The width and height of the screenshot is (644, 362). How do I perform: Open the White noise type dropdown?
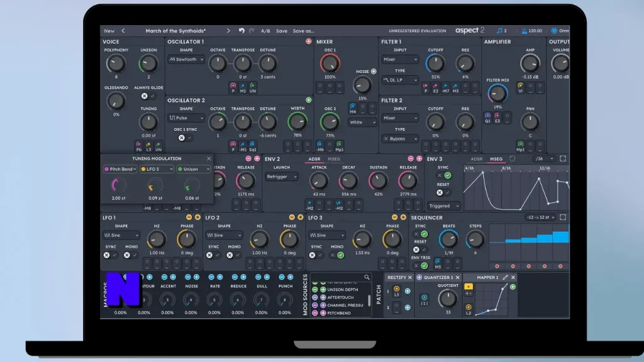(362, 123)
